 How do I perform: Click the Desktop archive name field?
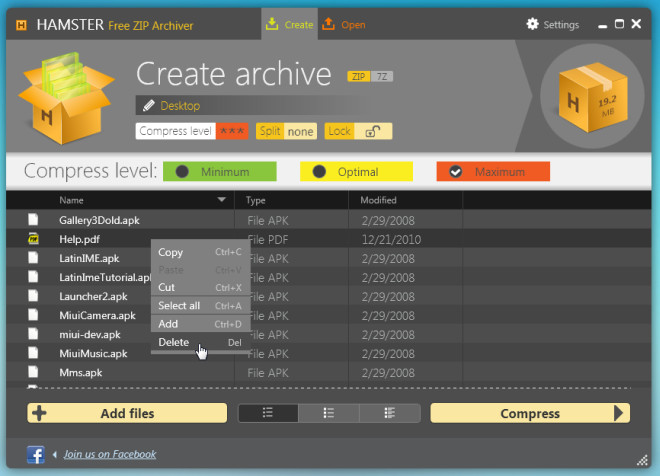[253, 105]
